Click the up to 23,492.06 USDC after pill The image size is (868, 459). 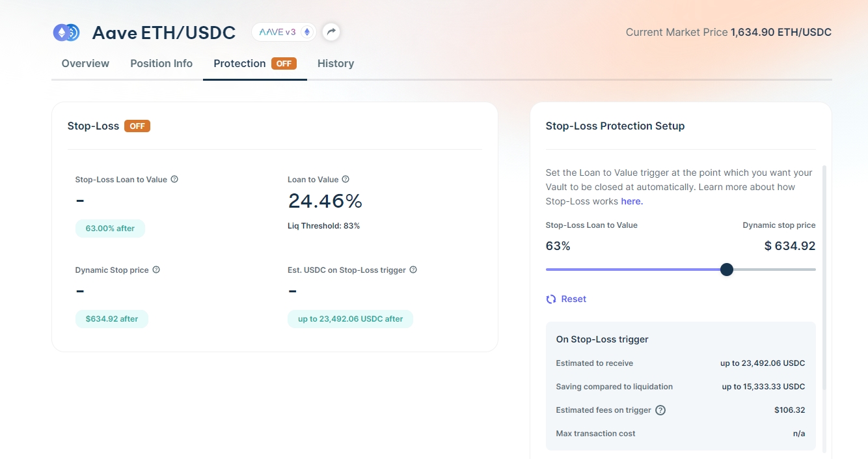pos(351,319)
